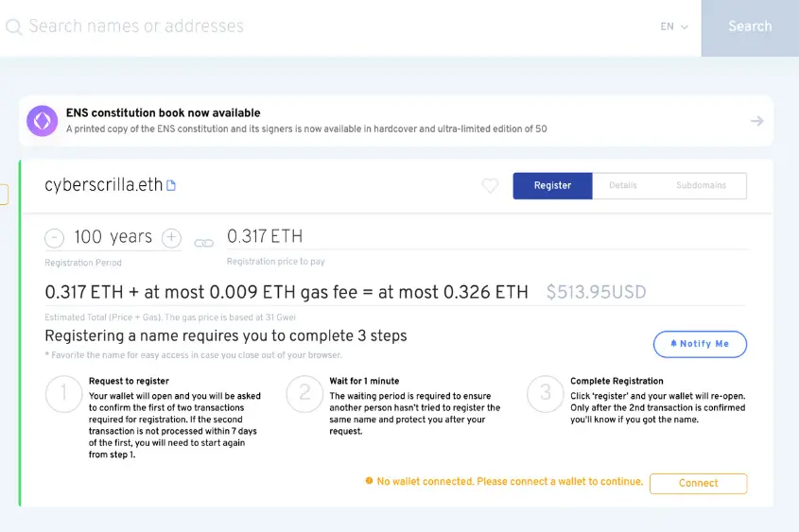This screenshot has width=799, height=532.
Task: Click the '100 years' registration period value
Action: [113, 237]
